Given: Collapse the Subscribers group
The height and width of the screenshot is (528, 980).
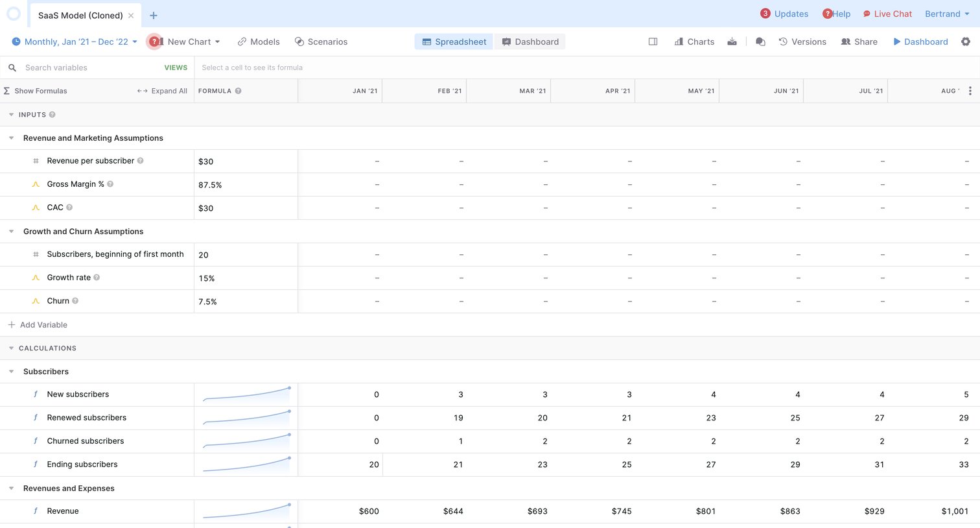Looking at the screenshot, I should tap(11, 372).
